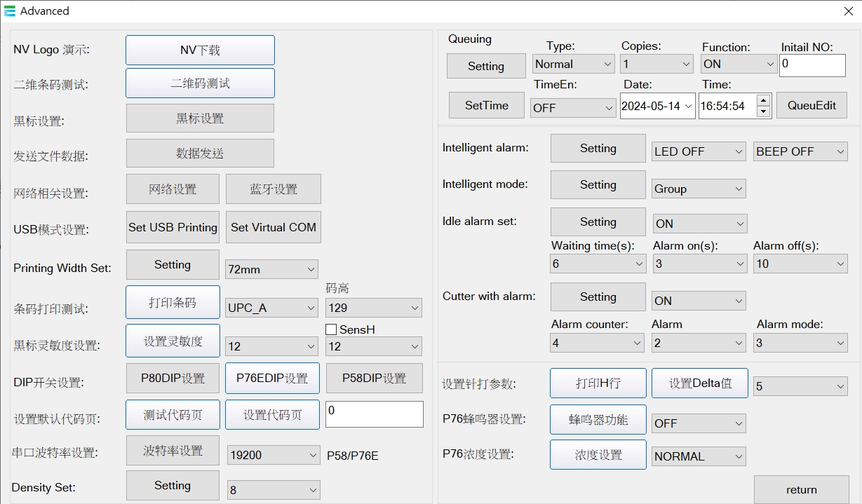Click the Advanced window app icon
The image size is (862, 504).
[10, 11]
